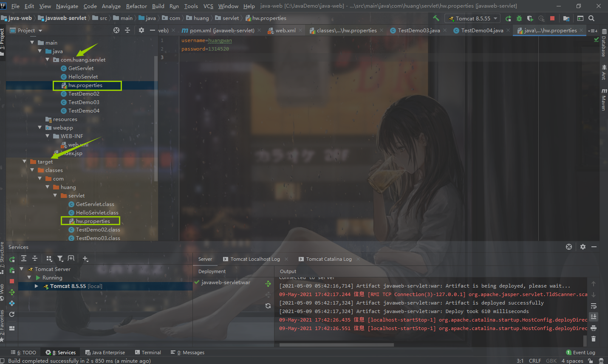Collapse the webapp folder node
The image size is (608, 364).
click(40, 127)
